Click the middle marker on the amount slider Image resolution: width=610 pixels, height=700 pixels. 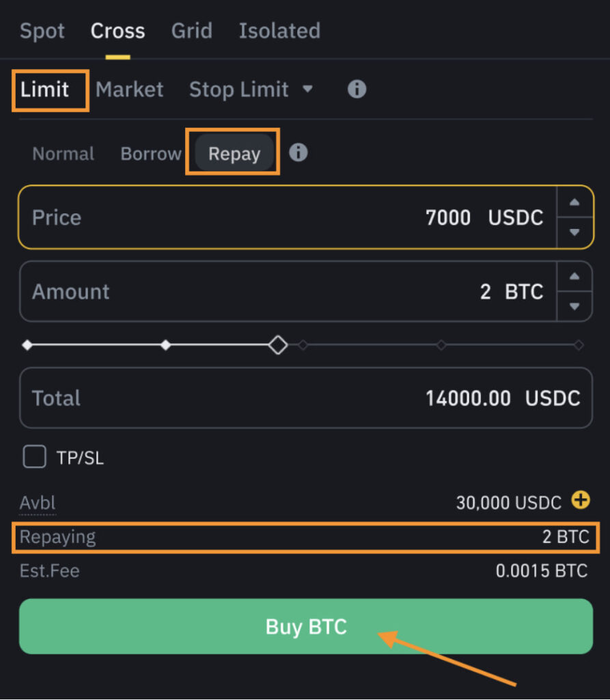(303, 345)
